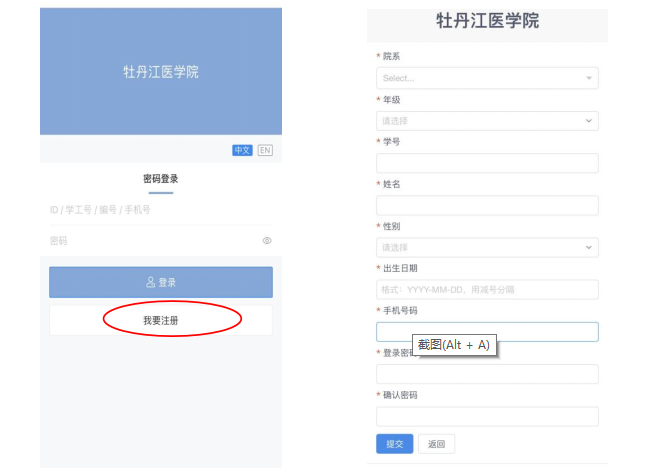Click the 手机号码 phone number field
647x476 pixels.
pyautogui.click(x=487, y=331)
